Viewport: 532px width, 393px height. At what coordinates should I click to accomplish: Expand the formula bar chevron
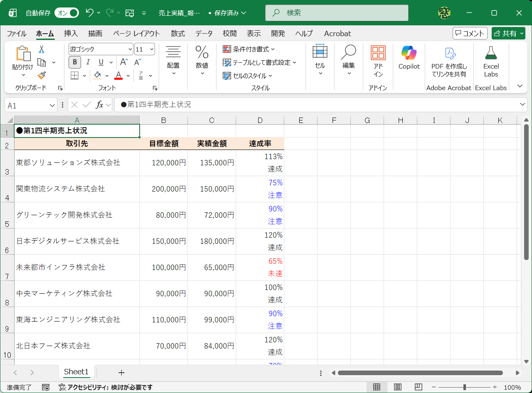click(x=522, y=104)
